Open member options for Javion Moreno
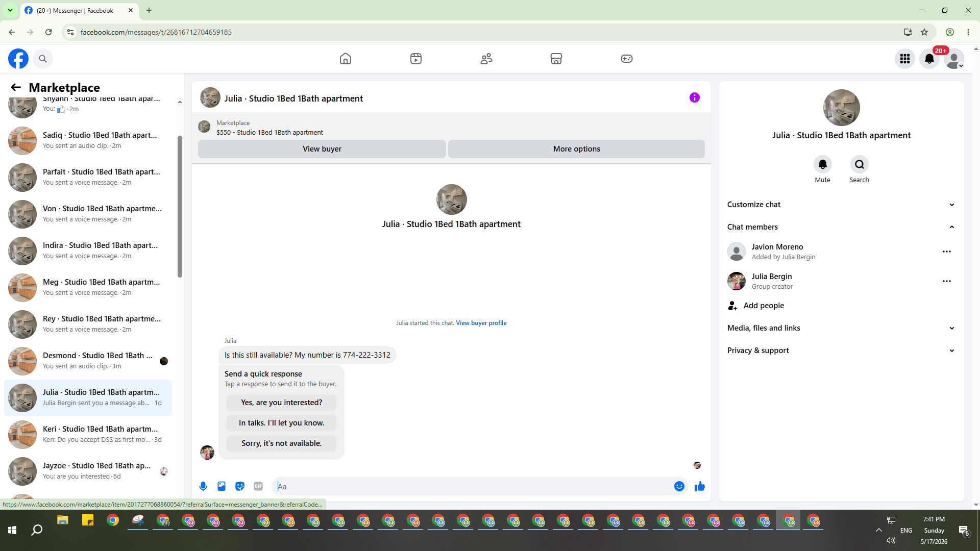Viewport: 980px width, 551px height. [x=947, y=252]
